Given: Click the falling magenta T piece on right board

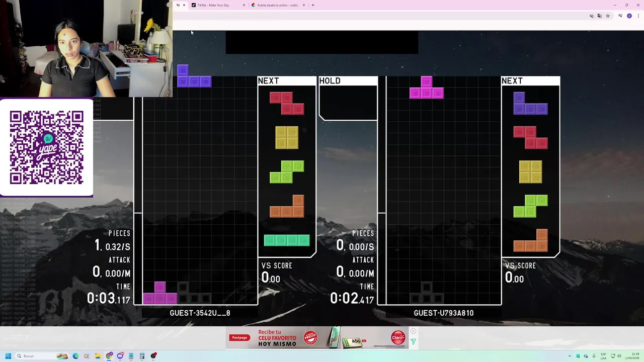Looking at the screenshot, I should (x=427, y=87).
